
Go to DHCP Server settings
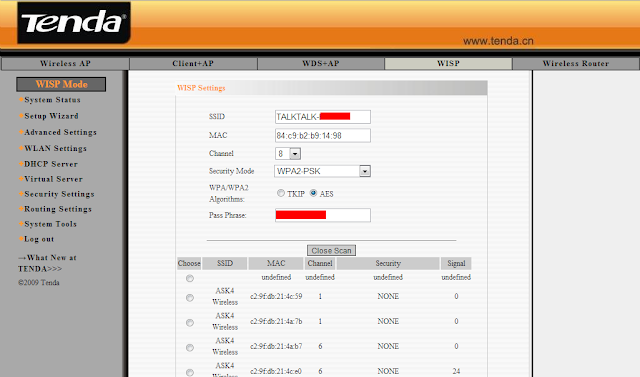pyautogui.click(x=51, y=164)
